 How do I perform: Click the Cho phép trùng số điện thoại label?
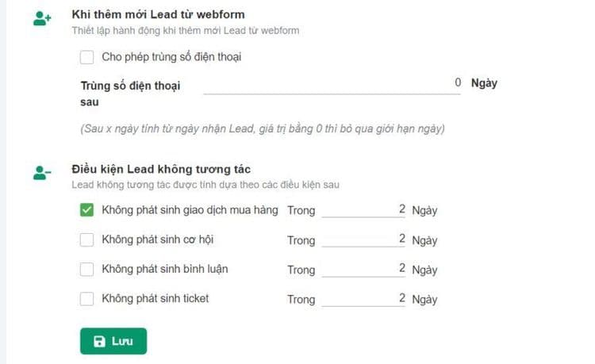[x=171, y=57]
